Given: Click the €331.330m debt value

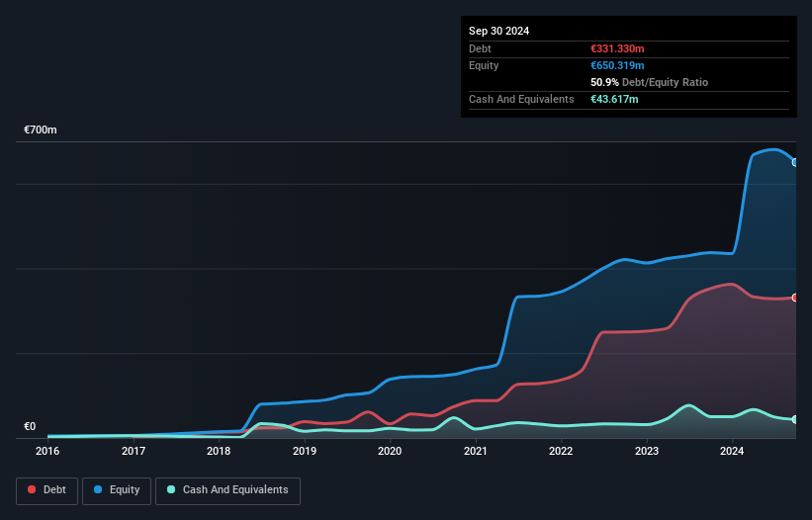Looking at the screenshot, I should click(617, 48).
